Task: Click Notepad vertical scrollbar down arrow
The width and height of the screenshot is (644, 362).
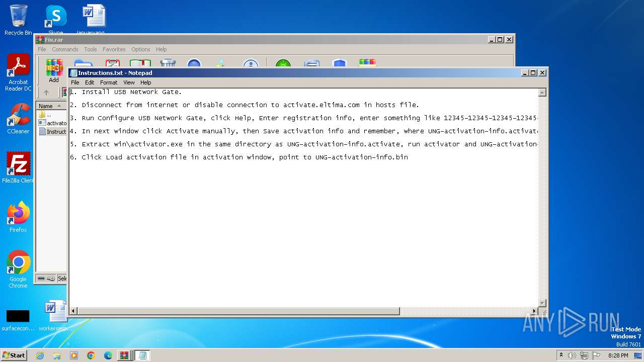Action: point(542,303)
